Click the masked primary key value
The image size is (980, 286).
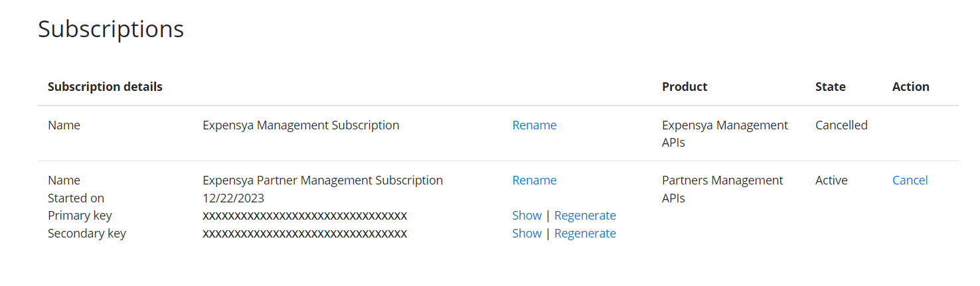[x=305, y=216]
